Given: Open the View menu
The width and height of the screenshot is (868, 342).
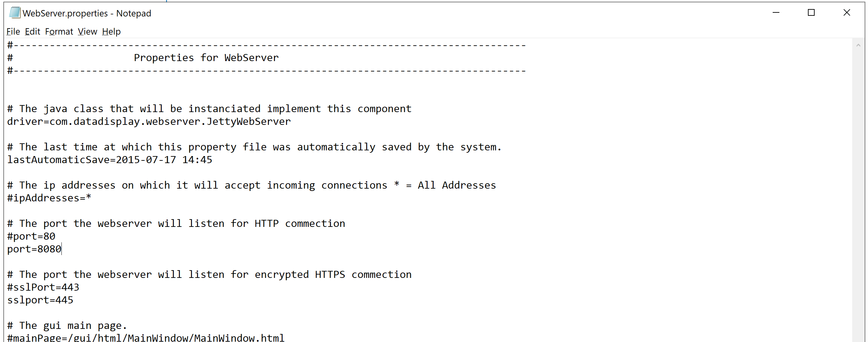Looking at the screenshot, I should point(87,32).
